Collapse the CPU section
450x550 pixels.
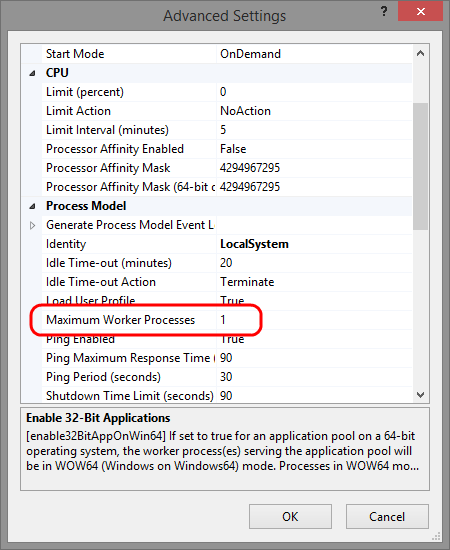[x=32, y=73]
